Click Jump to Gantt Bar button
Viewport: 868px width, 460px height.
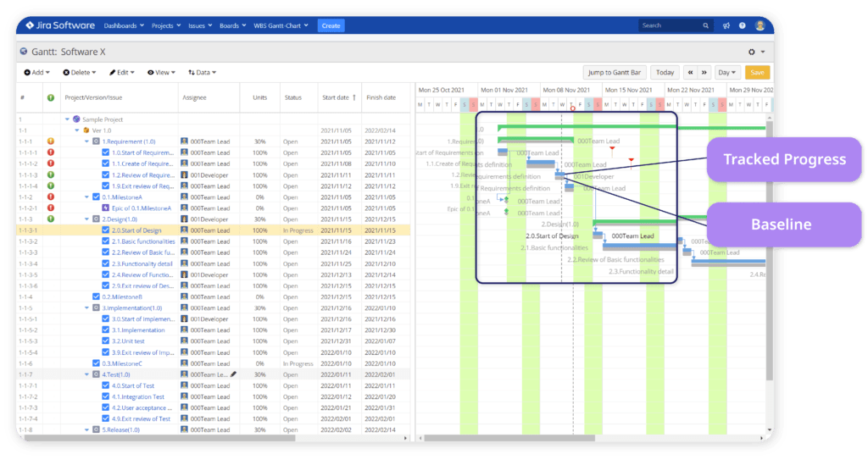pyautogui.click(x=614, y=73)
